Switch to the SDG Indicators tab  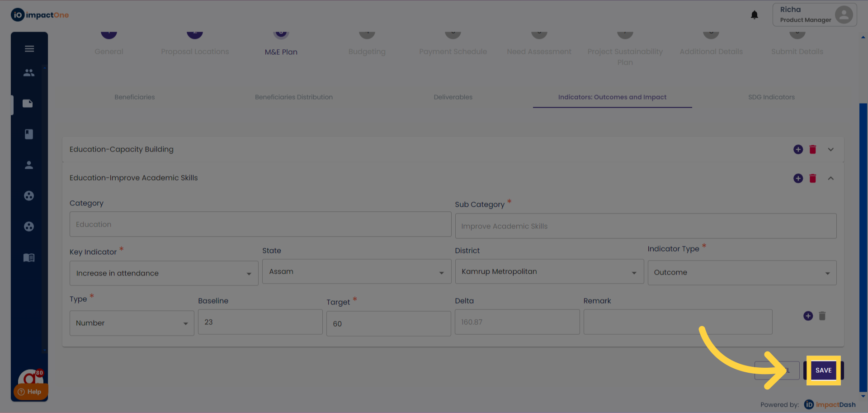point(771,97)
